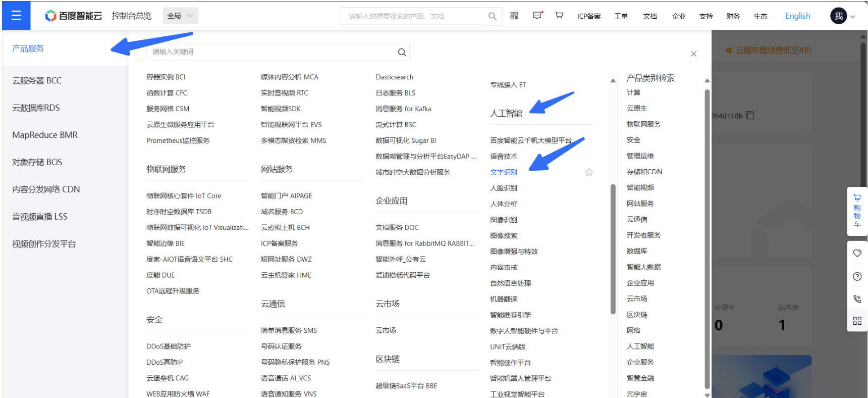The width and height of the screenshot is (868, 398).
Task: Click the heart favorites side icon
Action: 857,253
